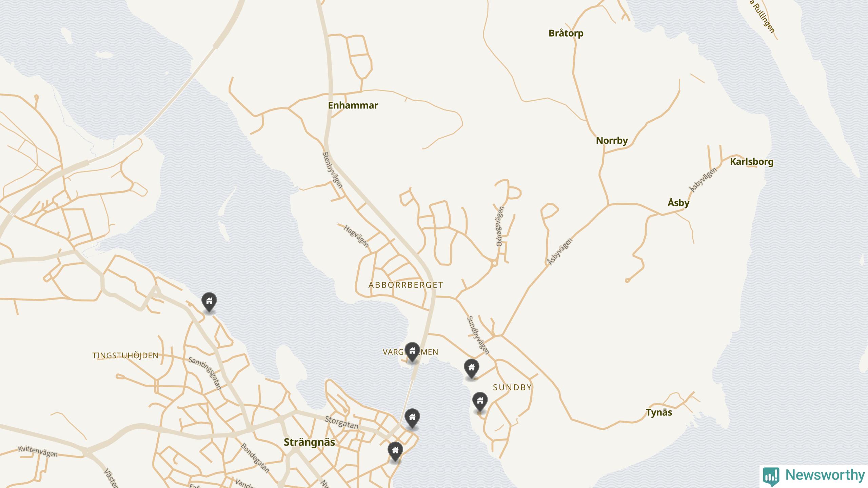This screenshot has height=488, width=868.
Task: Click the TINGSTUHÖJDEN district label
Action: (x=125, y=355)
